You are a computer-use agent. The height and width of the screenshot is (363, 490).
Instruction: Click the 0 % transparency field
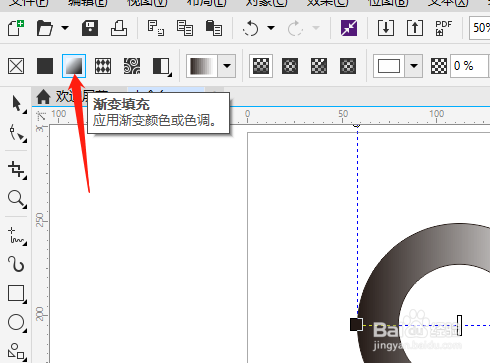pos(470,66)
